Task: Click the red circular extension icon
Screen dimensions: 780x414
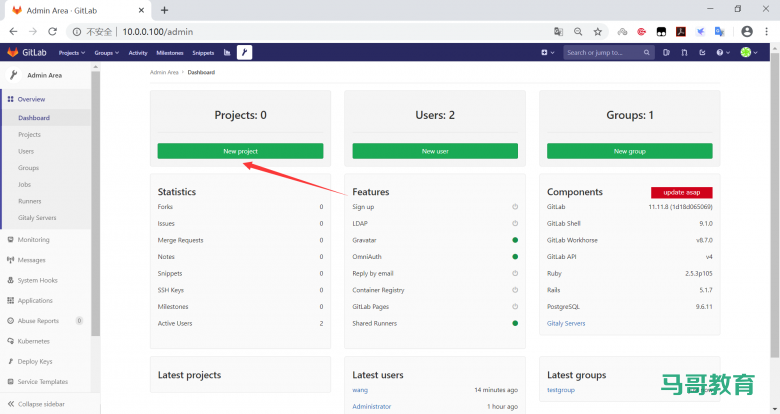Action: tap(641, 31)
